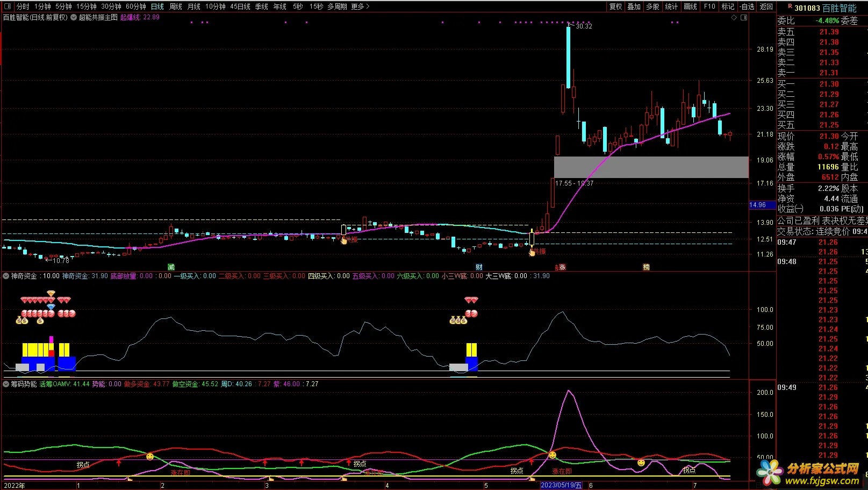Select the 5秒 period

pyautogui.click(x=298, y=6)
